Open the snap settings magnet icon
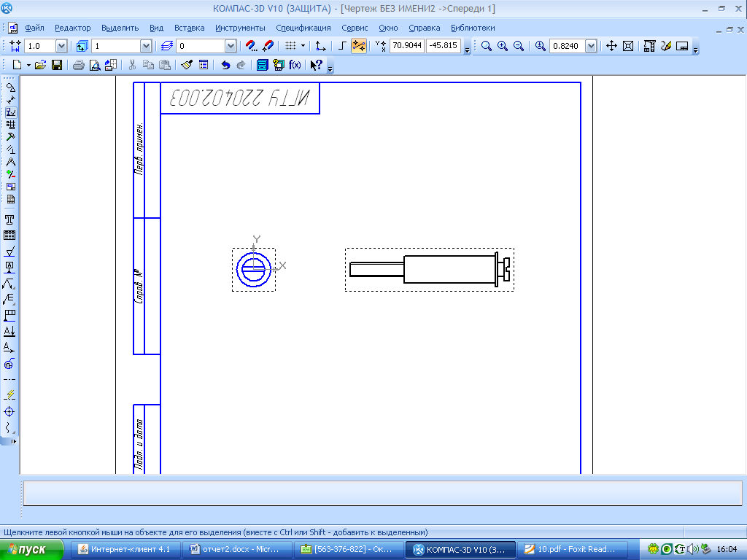 tap(251, 46)
